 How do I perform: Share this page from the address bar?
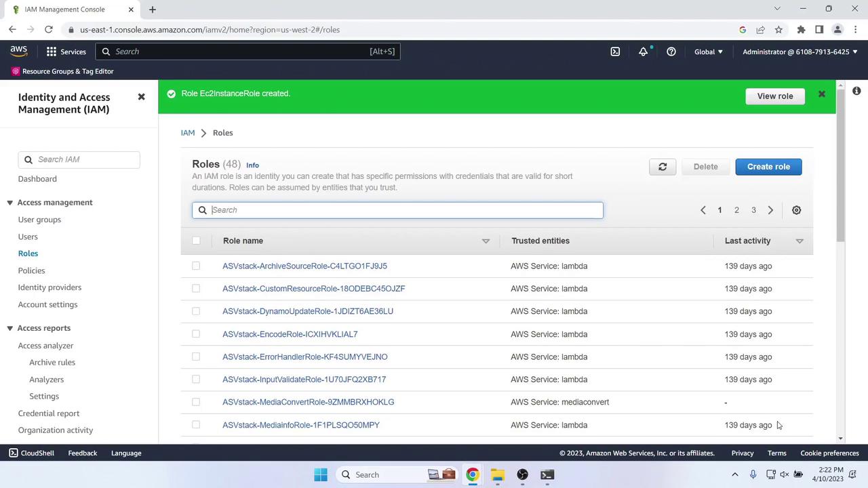click(760, 30)
